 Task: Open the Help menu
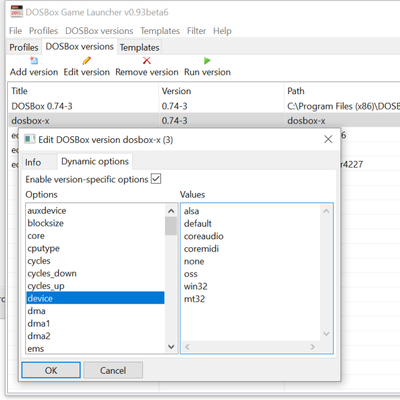(x=222, y=31)
